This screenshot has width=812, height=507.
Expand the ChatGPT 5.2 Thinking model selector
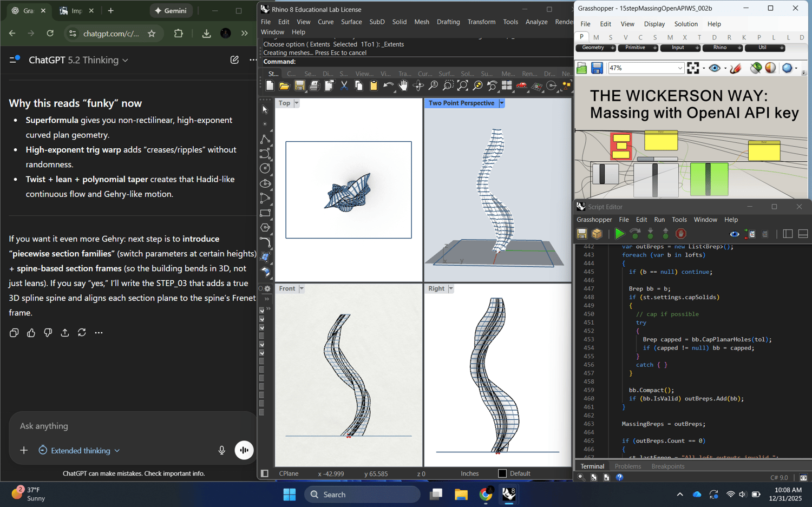(79, 60)
